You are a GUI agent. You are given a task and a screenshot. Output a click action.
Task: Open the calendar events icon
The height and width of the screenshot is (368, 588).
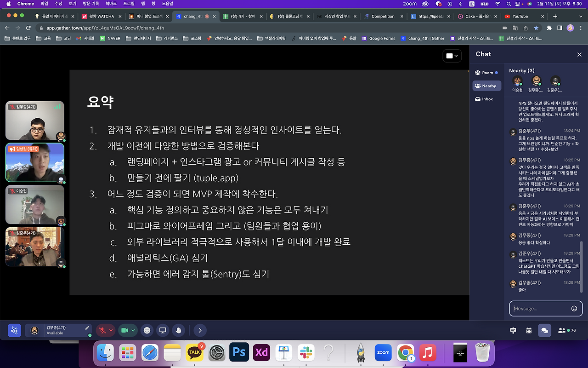(528, 330)
